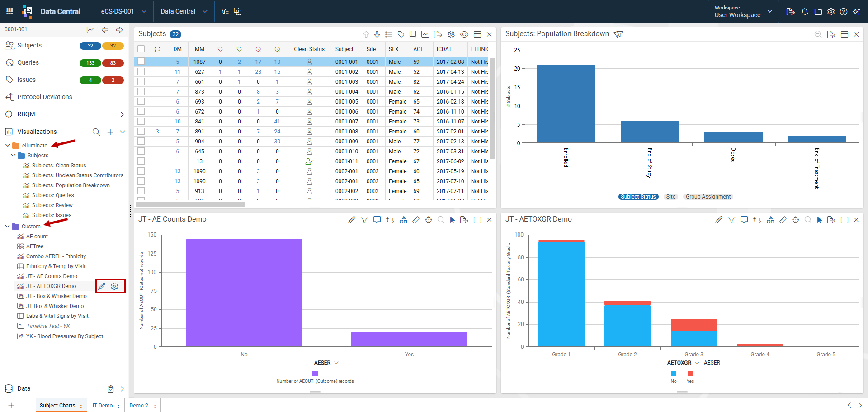Check the checkbox for subject 0001-005

[x=141, y=101]
